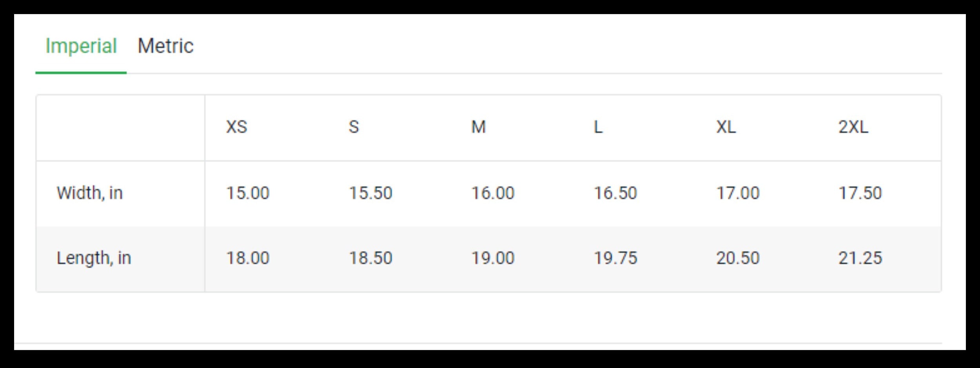Select the XS length value 18.00
This screenshot has width=980, height=368.
(x=248, y=258)
